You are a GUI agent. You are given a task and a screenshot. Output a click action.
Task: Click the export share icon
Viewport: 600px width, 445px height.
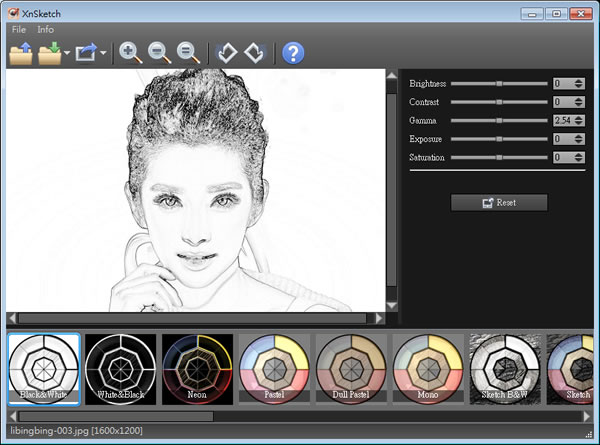[x=86, y=53]
